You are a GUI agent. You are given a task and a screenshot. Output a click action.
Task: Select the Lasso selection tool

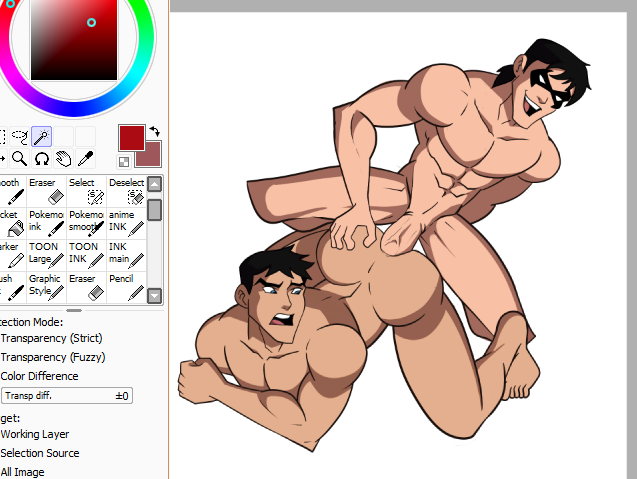click(x=19, y=137)
